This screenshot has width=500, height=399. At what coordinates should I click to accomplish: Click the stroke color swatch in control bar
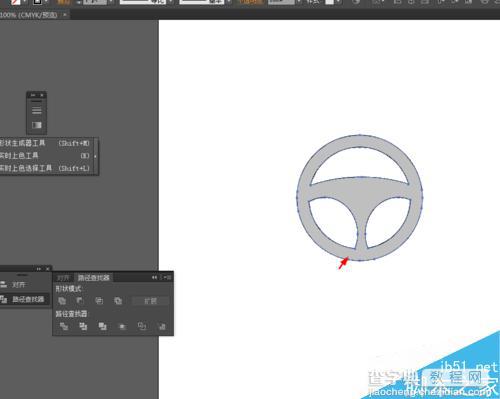point(37,2)
